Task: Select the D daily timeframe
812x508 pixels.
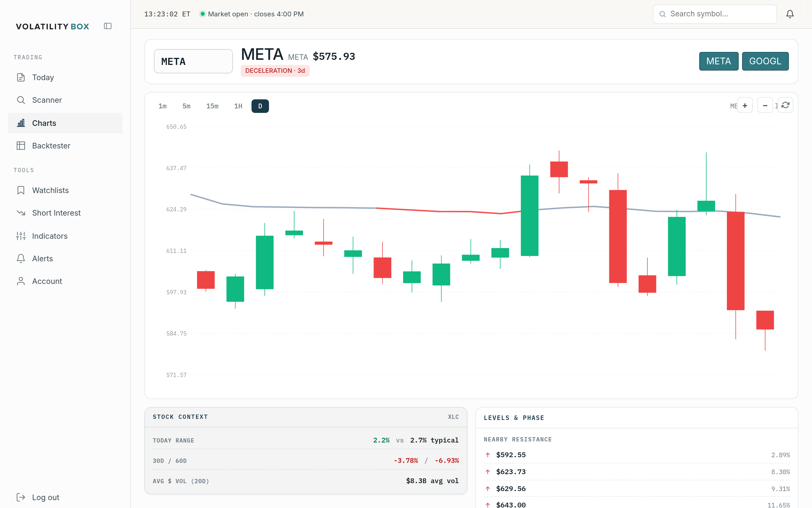Action: coord(260,106)
